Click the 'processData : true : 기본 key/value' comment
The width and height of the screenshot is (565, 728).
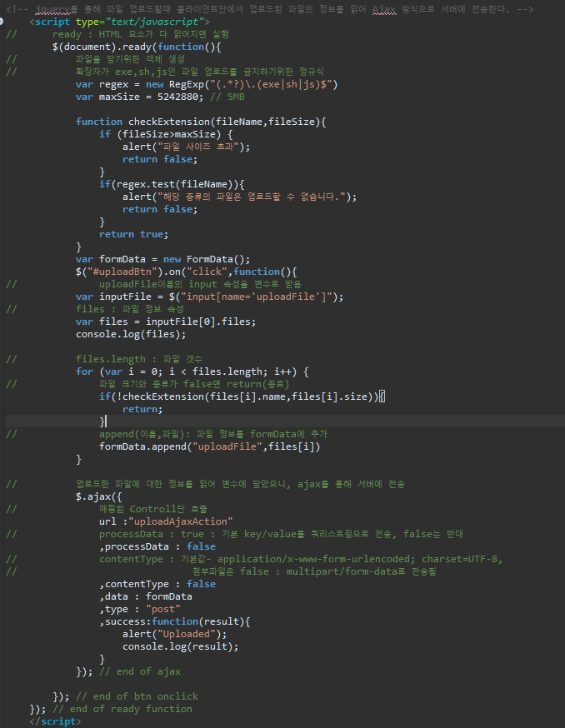(281, 535)
